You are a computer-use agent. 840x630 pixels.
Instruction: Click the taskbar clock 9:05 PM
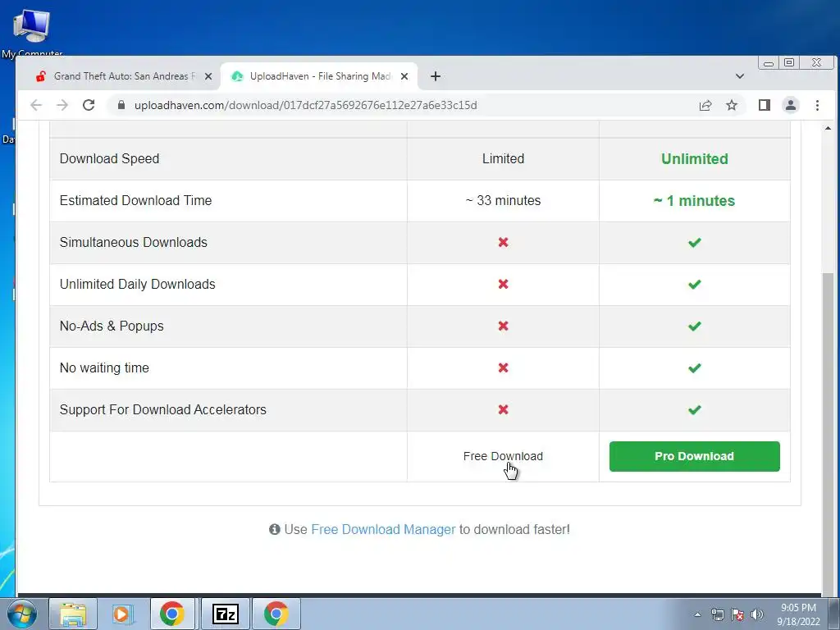pyautogui.click(x=798, y=614)
